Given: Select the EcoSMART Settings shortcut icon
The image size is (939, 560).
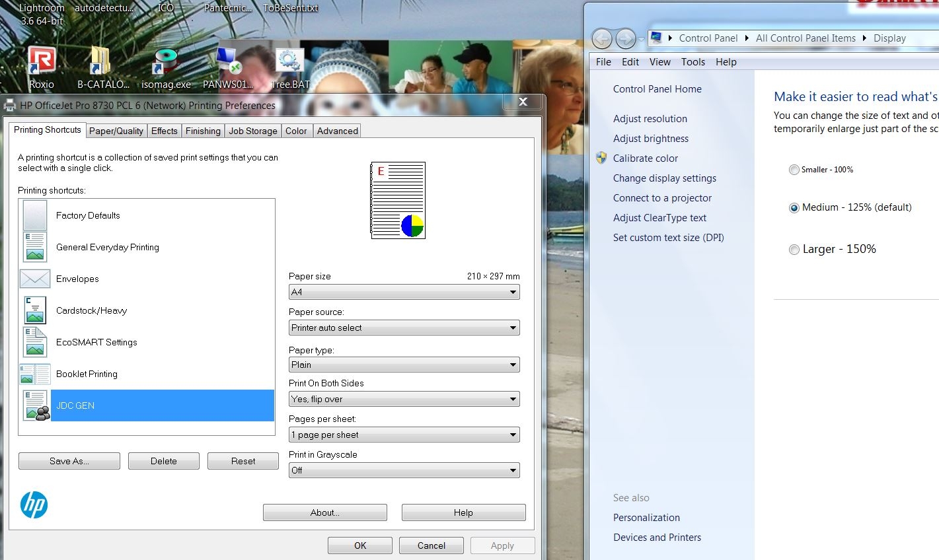Looking at the screenshot, I should (35, 342).
